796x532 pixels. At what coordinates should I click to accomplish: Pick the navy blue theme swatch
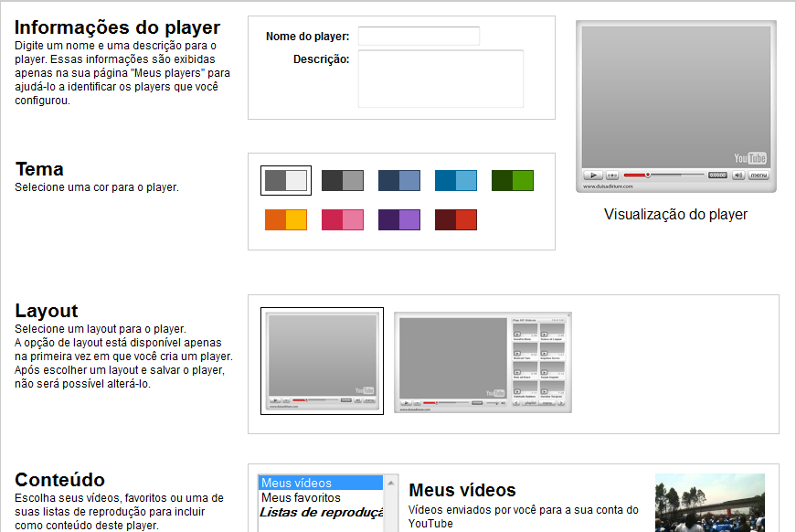[399, 181]
